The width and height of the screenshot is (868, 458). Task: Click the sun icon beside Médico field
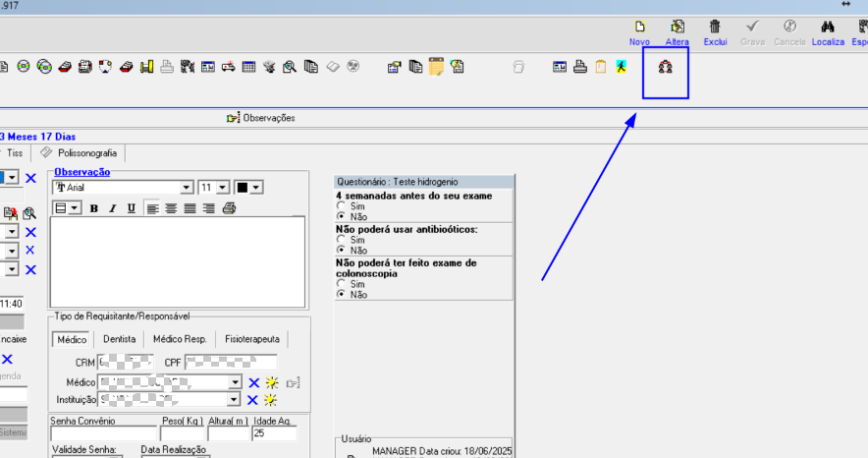(272, 382)
